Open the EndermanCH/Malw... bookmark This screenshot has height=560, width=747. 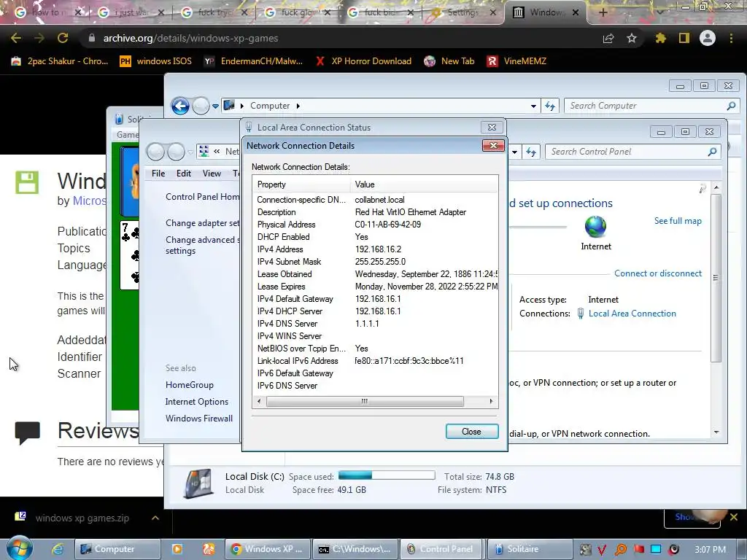(253, 61)
